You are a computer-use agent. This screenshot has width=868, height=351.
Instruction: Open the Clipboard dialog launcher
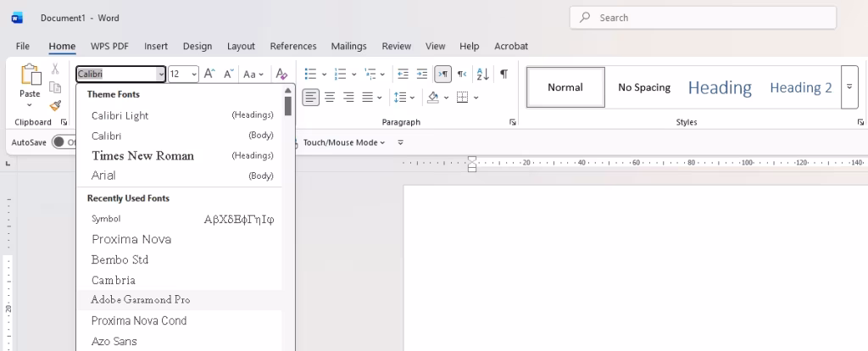[x=64, y=122]
